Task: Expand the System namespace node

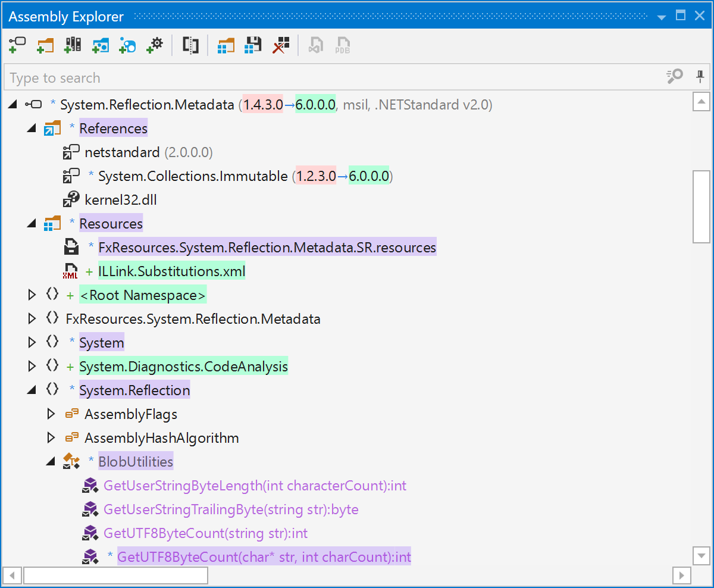Action: pyautogui.click(x=32, y=343)
